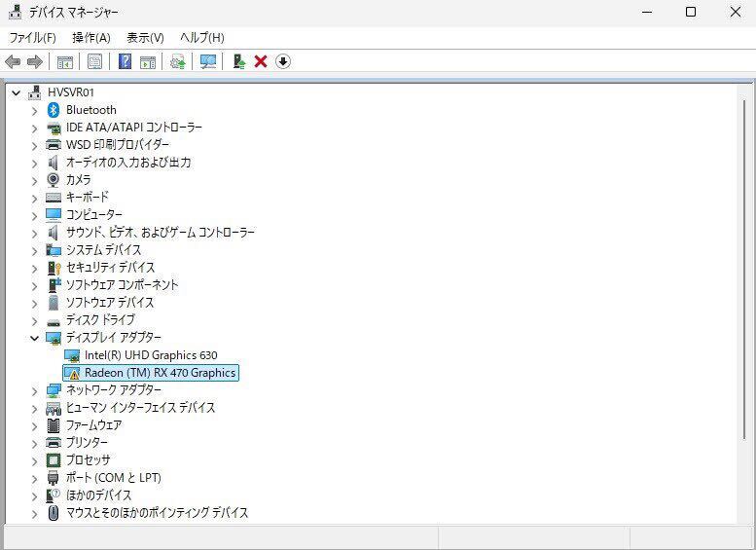Open the Properties toolbar icon
The image size is (756, 550).
(94, 61)
